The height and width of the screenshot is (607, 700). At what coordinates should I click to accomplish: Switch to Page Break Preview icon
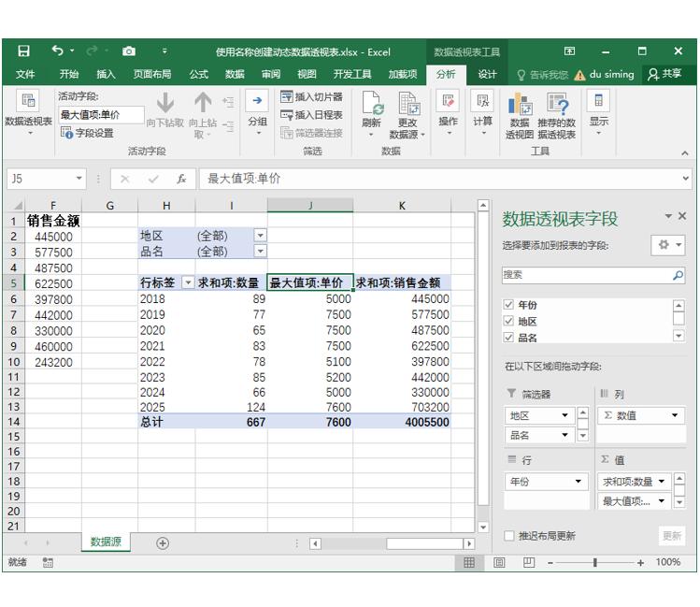click(x=529, y=562)
